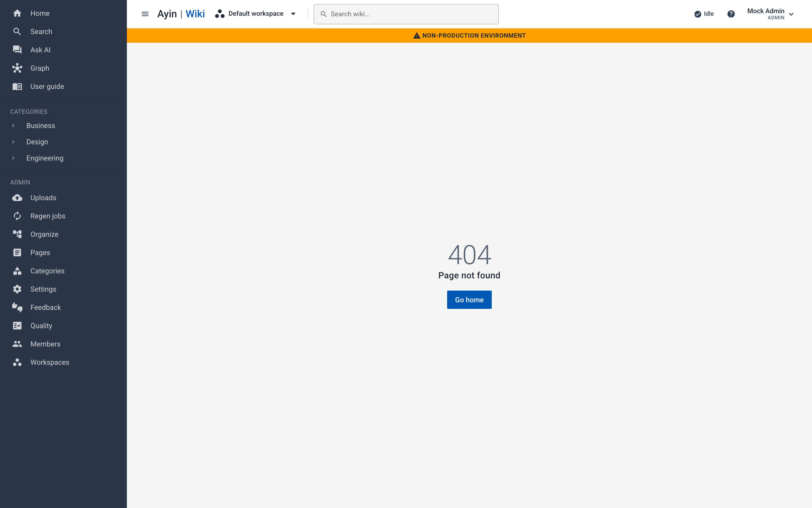Expand the Business category chevron
This screenshot has height=508, width=812.
(x=13, y=126)
